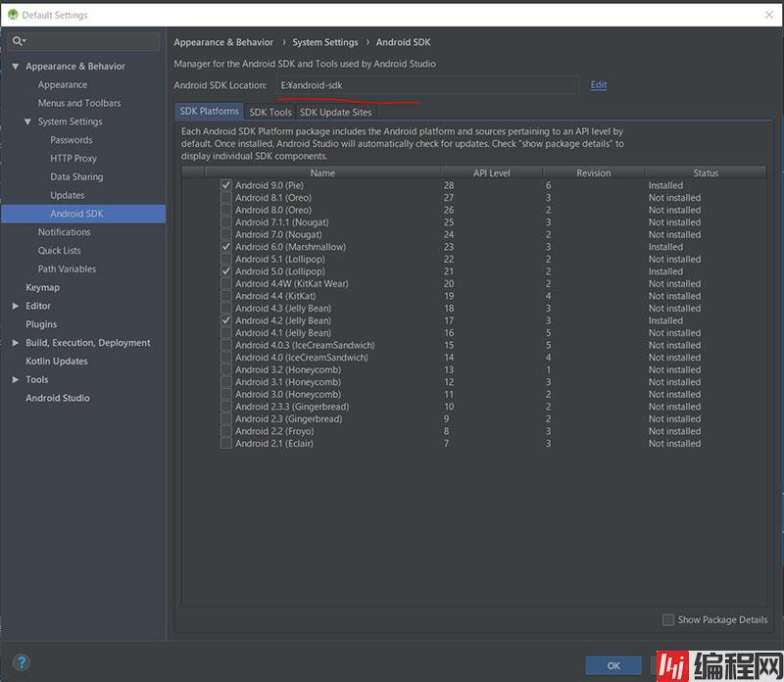Select Android 5.1 (Lollipop) row name
This screenshot has height=682, width=784.
(x=280, y=259)
